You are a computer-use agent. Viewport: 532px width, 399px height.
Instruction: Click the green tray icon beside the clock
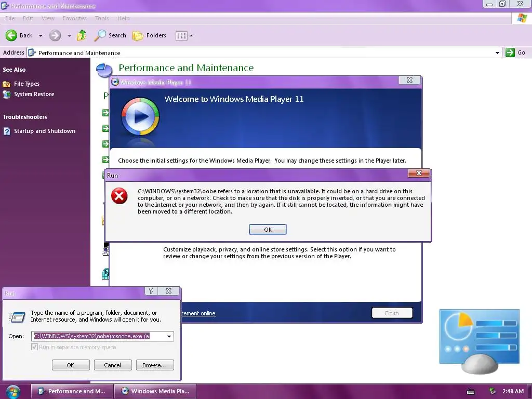(x=493, y=391)
